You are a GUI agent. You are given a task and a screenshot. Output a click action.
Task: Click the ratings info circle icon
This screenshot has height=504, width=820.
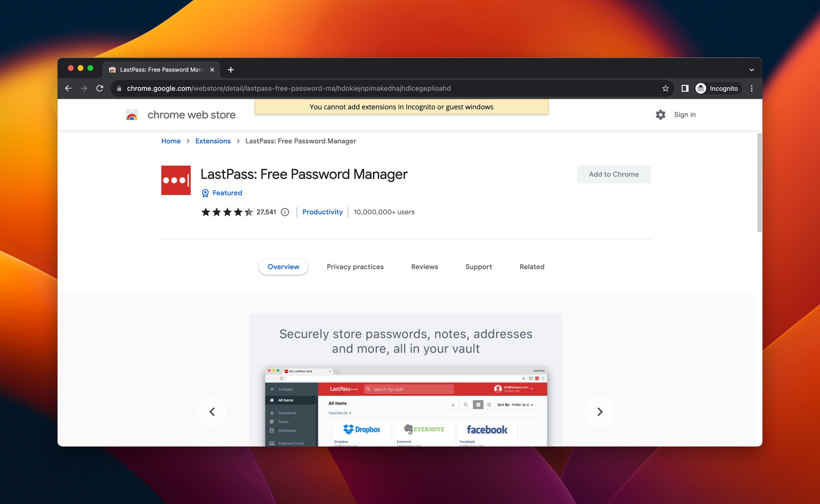click(x=285, y=212)
